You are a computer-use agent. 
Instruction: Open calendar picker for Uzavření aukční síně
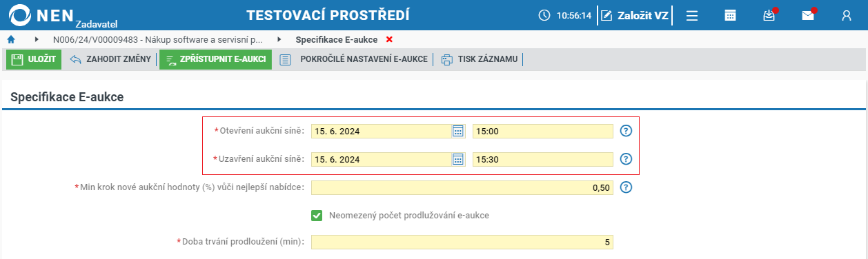tap(458, 159)
